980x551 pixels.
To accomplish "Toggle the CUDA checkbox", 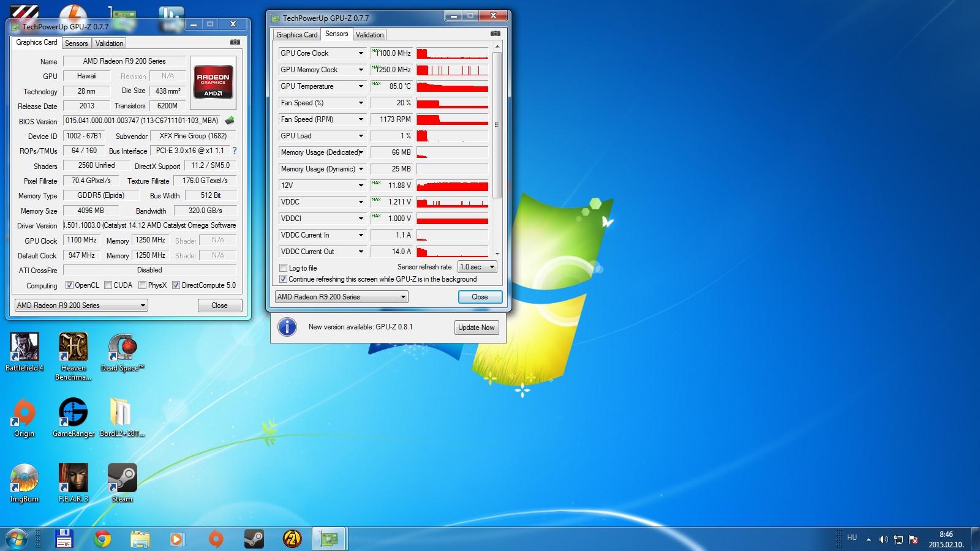I will coord(108,285).
